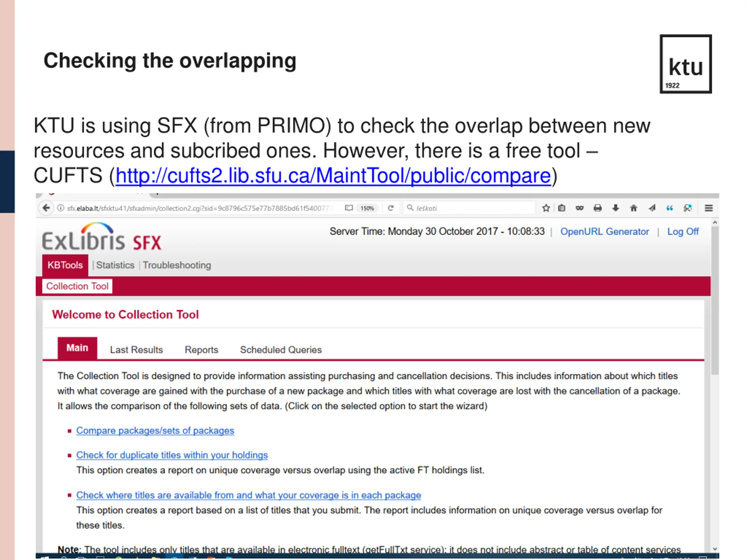747x560 pixels.
Task: Open the CUFTS compare link
Action: point(333,176)
